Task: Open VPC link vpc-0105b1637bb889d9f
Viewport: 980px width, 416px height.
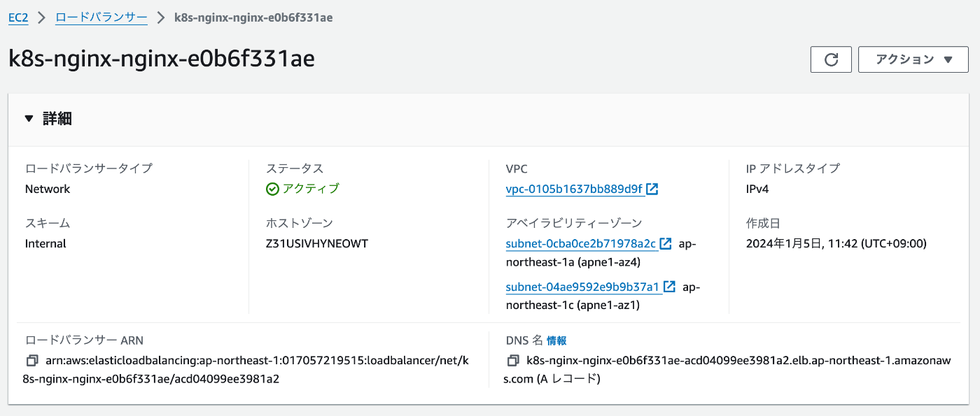Action: [574, 189]
